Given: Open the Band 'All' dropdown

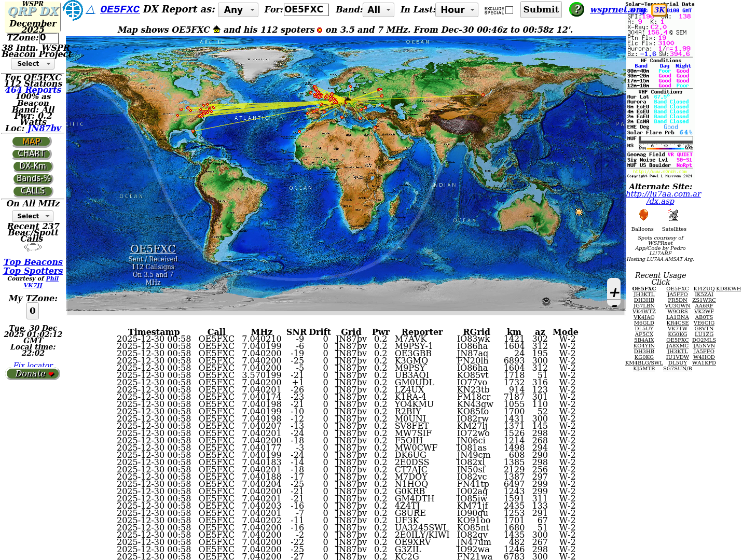Looking at the screenshot, I should 379,10.
